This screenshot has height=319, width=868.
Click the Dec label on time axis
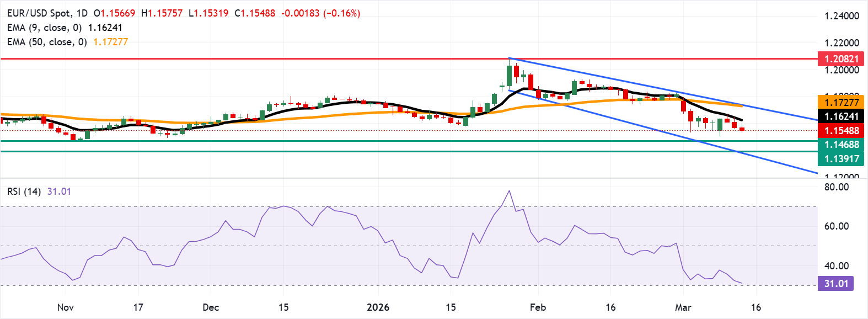coord(211,307)
